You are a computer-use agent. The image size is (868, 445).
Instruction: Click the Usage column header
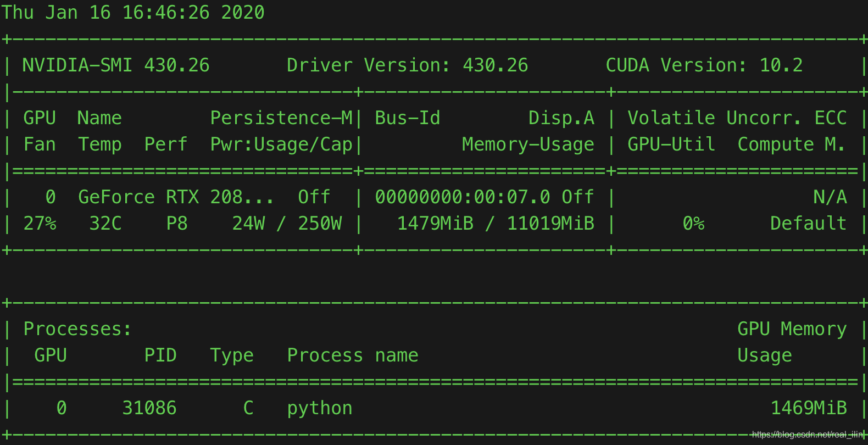click(x=764, y=355)
